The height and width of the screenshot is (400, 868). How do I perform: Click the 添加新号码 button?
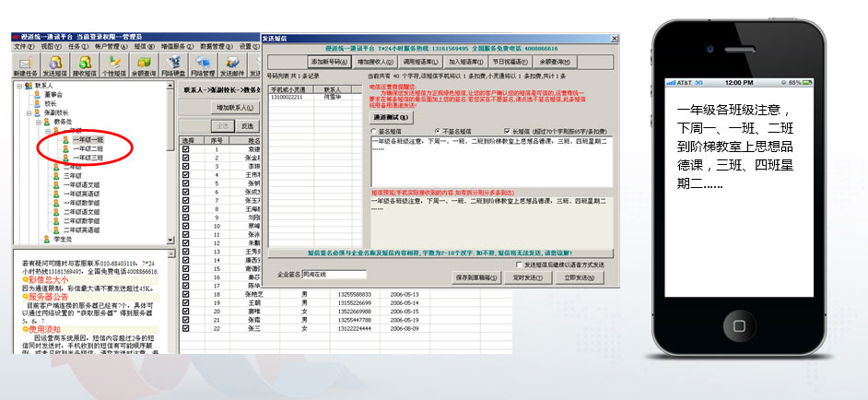point(327,63)
